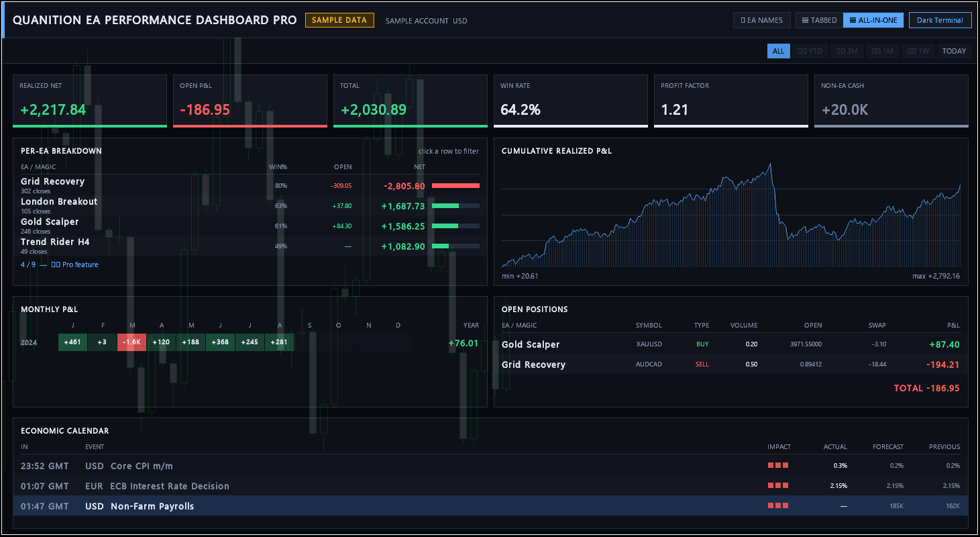
Task: Click the SAMPLE ACCOUNT USD label
Action: pyautogui.click(x=427, y=21)
